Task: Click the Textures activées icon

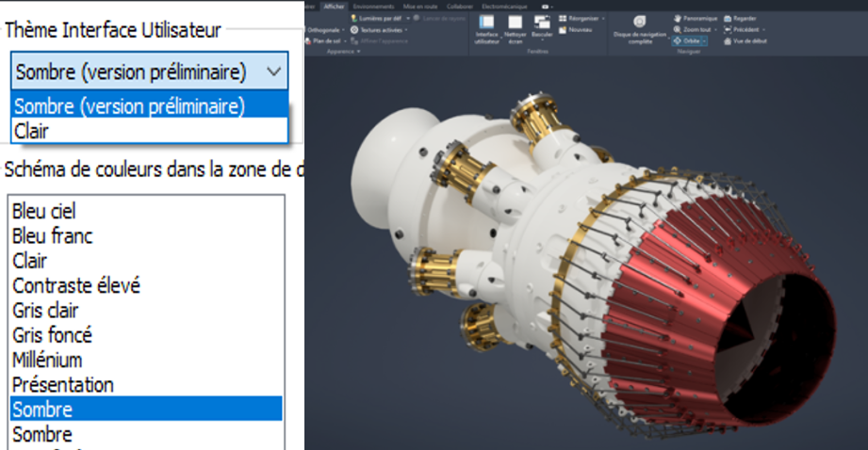Action: point(354,30)
